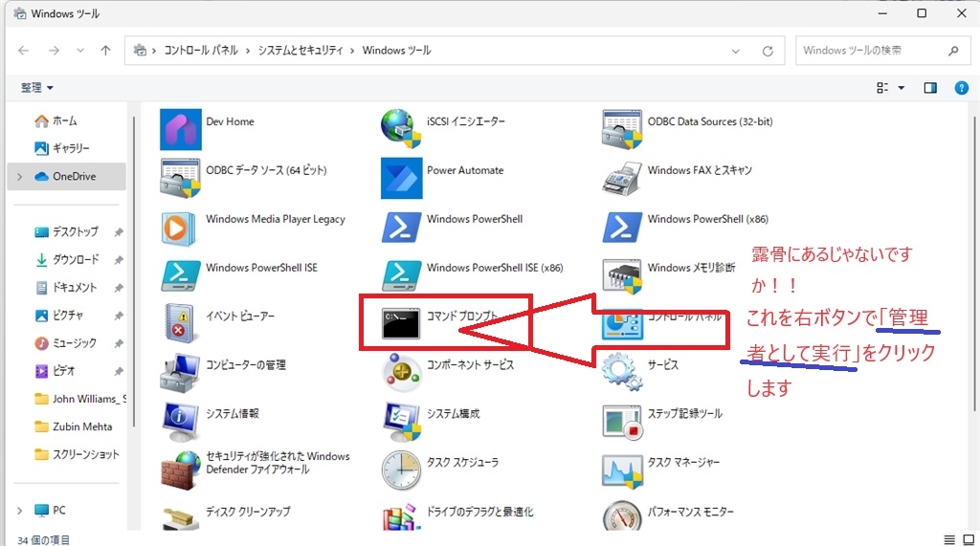The width and height of the screenshot is (980, 546).
Task: Select パフォーマンス モニター gauge icon
Action: (x=622, y=516)
